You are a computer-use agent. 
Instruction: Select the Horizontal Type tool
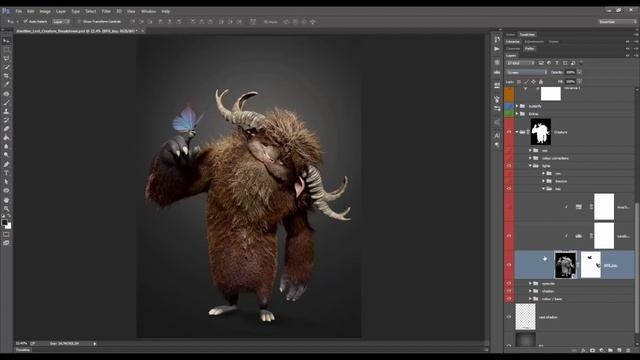click(6, 173)
